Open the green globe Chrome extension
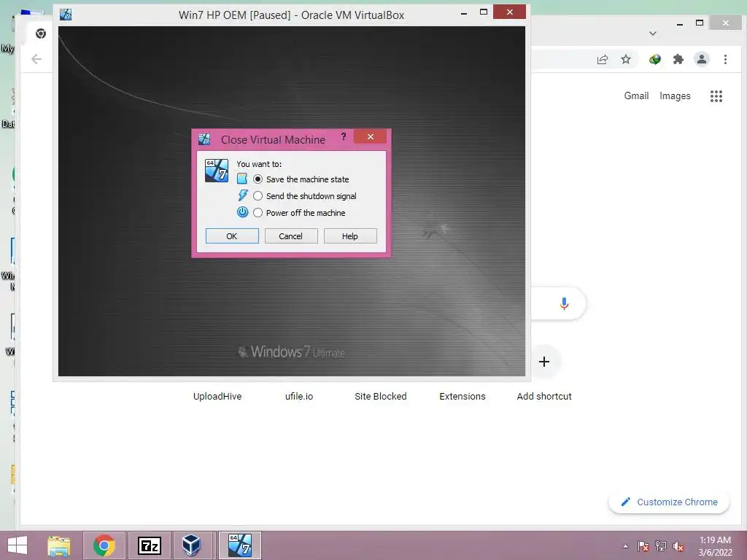747x560 pixels. pyautogui.click(x=655, y=60)
